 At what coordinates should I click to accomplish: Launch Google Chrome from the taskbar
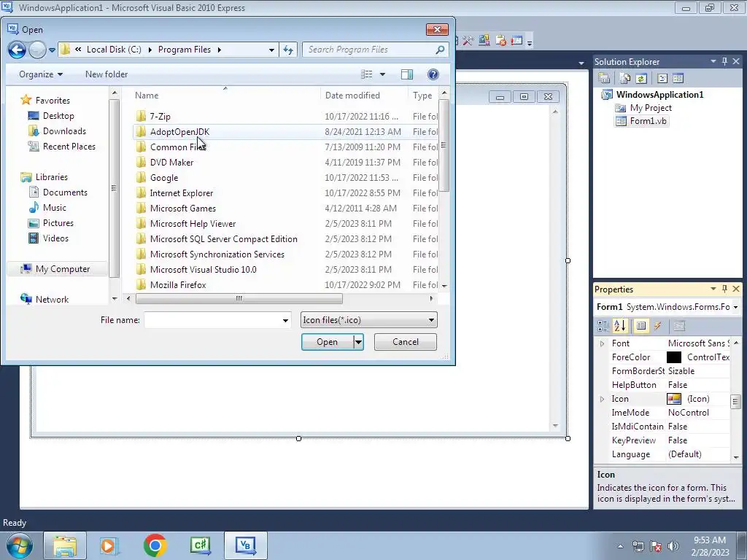155,545
